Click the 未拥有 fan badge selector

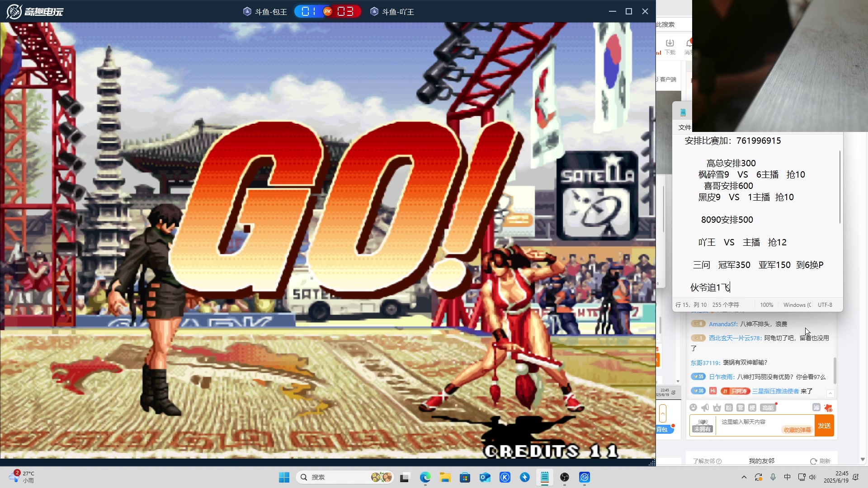(703, 426)
